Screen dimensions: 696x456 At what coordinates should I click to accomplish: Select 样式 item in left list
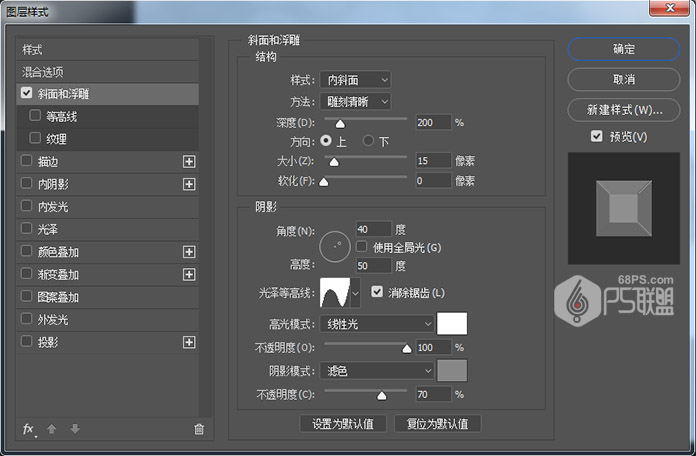coord(107,49)
